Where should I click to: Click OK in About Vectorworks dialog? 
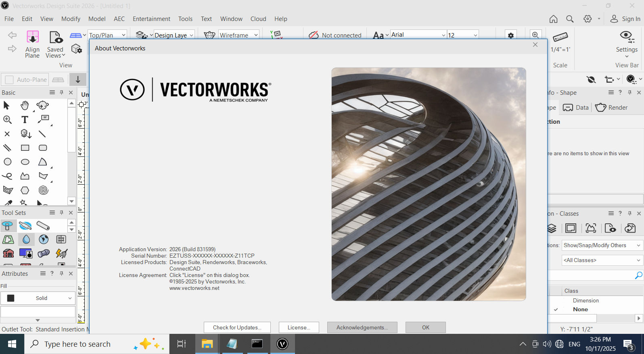426,327
